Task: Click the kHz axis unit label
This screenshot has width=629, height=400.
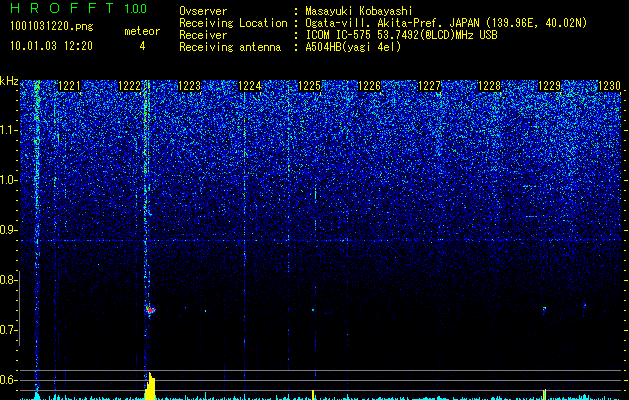Action: (x=9, y=81)
